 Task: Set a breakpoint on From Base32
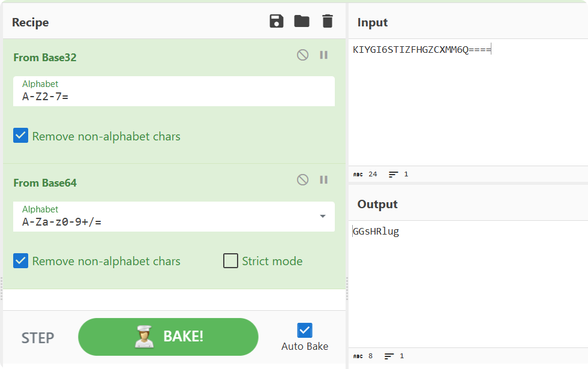(323, 55)
